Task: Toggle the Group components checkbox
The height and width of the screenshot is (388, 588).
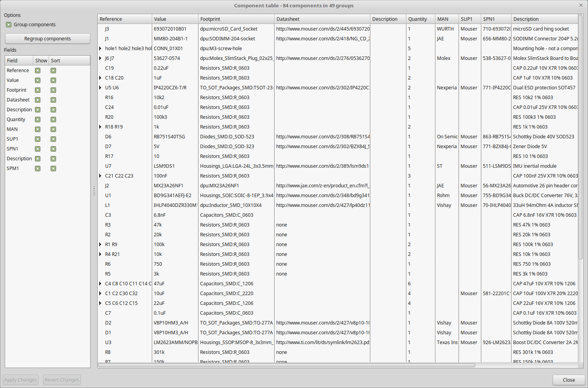Action: (9, 25)
